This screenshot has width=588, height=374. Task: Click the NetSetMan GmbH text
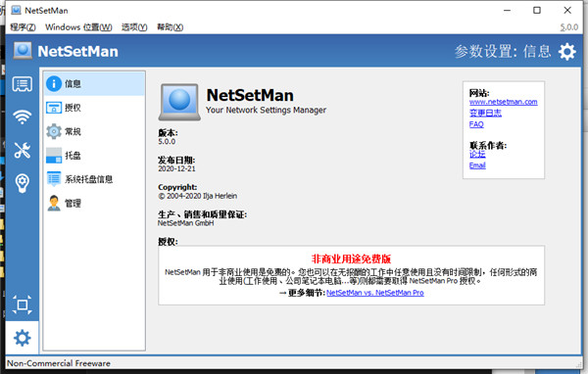[x=185, y=223]
